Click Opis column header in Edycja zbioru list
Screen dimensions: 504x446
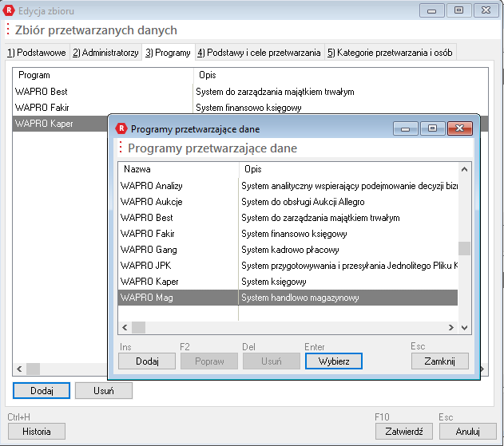[x=340, y=75]
